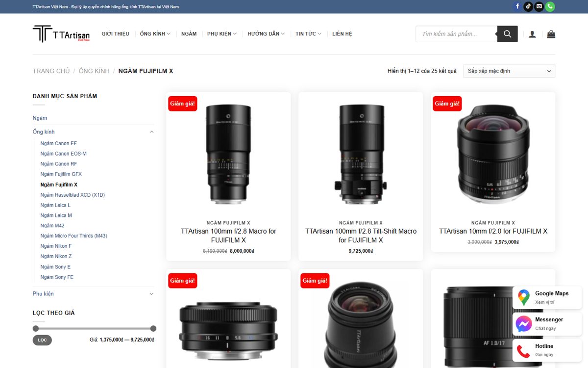
Task: Collapse the Ống kính sidebar category chevron
Action: 151,132
